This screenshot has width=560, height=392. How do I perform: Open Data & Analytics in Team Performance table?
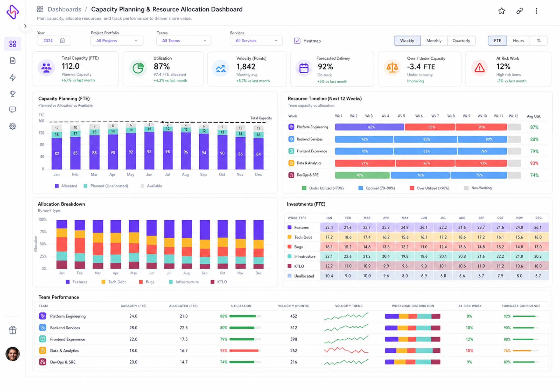coord(64,351)
